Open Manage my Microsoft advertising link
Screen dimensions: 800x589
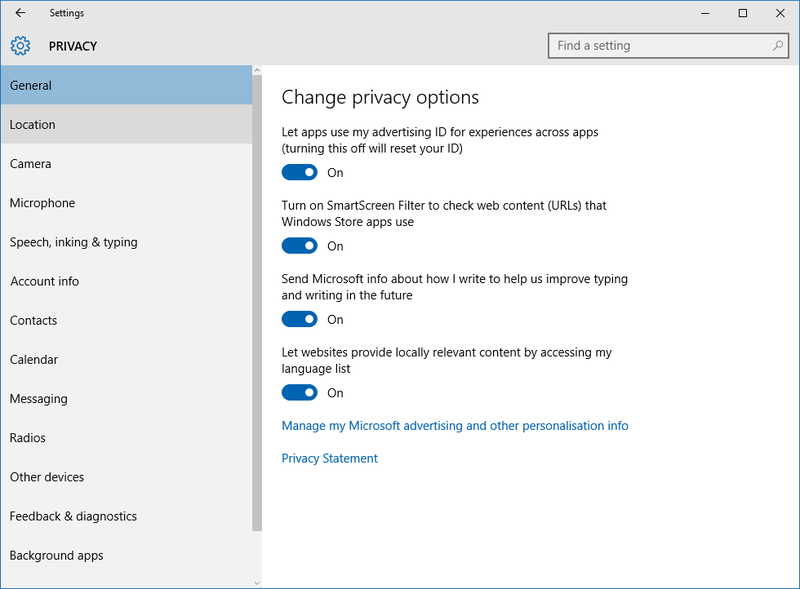[455, 426]
